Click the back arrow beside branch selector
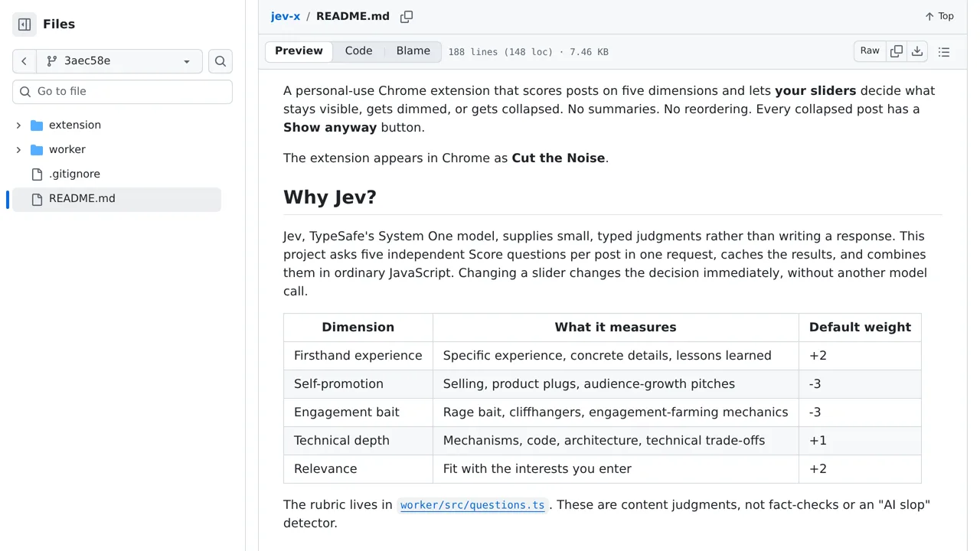Image resolution: width=980 pixels, height=551 pixels. 24,61
